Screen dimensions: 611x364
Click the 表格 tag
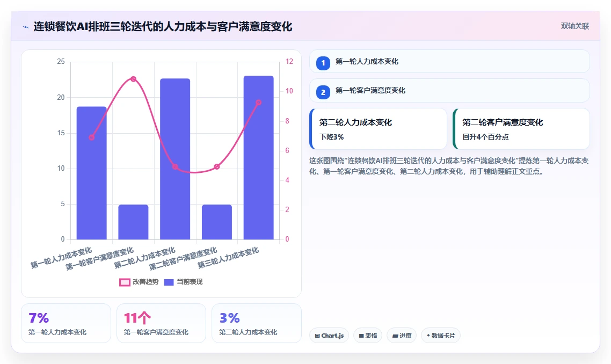(x=368, y=336)
